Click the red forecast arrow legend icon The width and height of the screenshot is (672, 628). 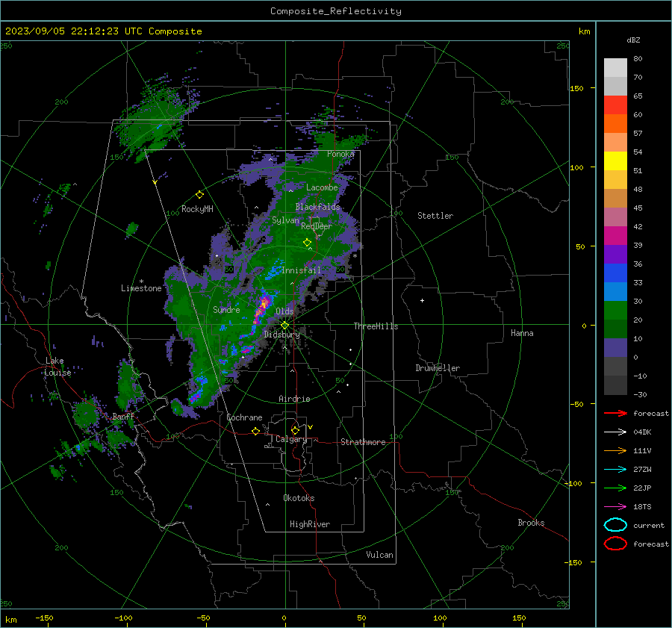615,413
